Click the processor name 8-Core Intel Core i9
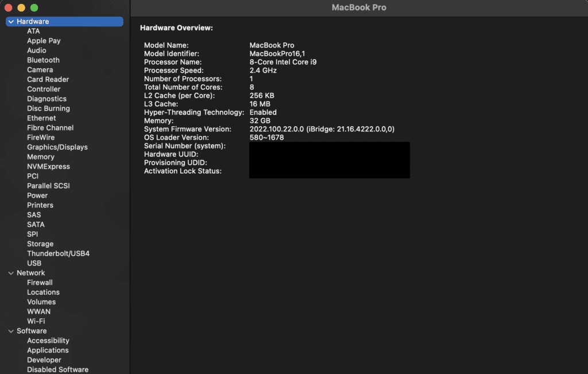The height and width of the screenshot is (374, 588). point(283,62)
